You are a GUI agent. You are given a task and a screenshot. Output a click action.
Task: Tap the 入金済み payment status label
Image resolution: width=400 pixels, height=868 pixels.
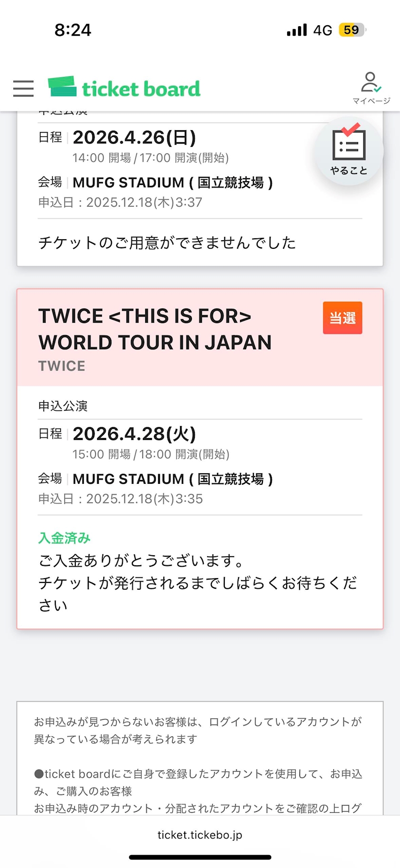click(64, 538)
